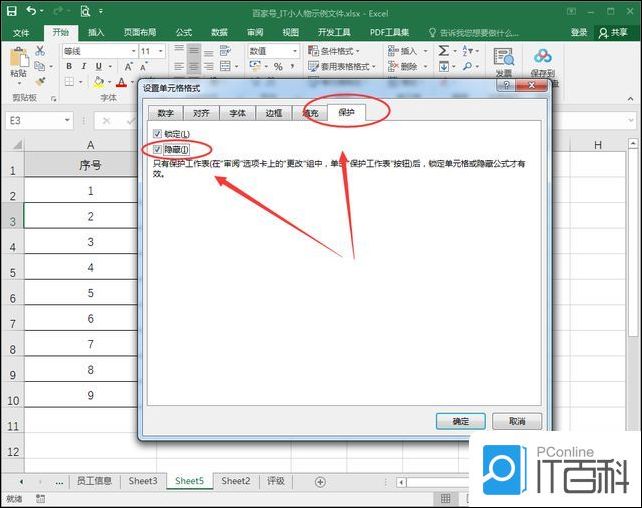Click the vertical scrollbar up arrow
Image resolution: width=642 pixels, height=508 pixels.
[633, 144]
